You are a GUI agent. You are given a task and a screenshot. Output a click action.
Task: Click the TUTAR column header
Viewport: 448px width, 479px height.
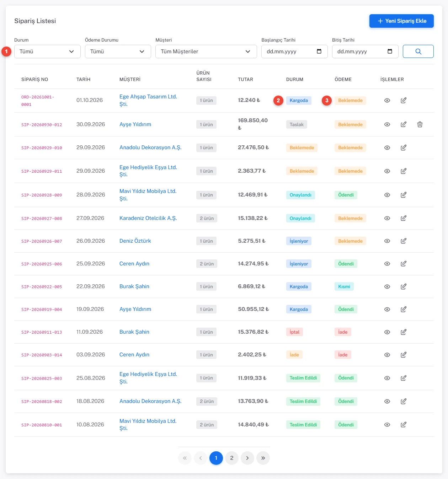coord(246,80)
